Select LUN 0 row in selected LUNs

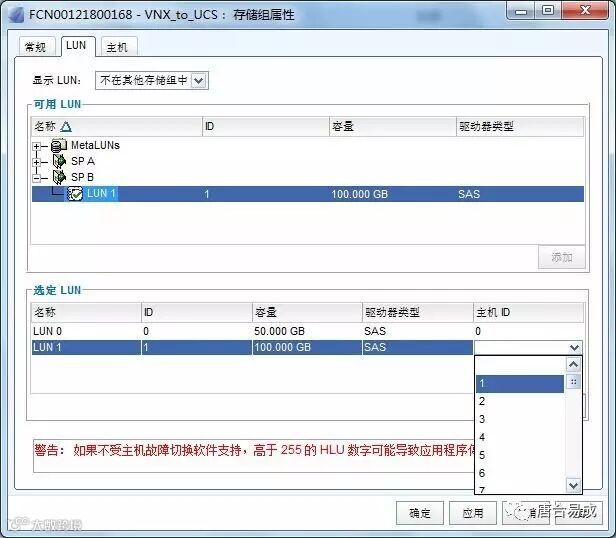click(307, 331)
